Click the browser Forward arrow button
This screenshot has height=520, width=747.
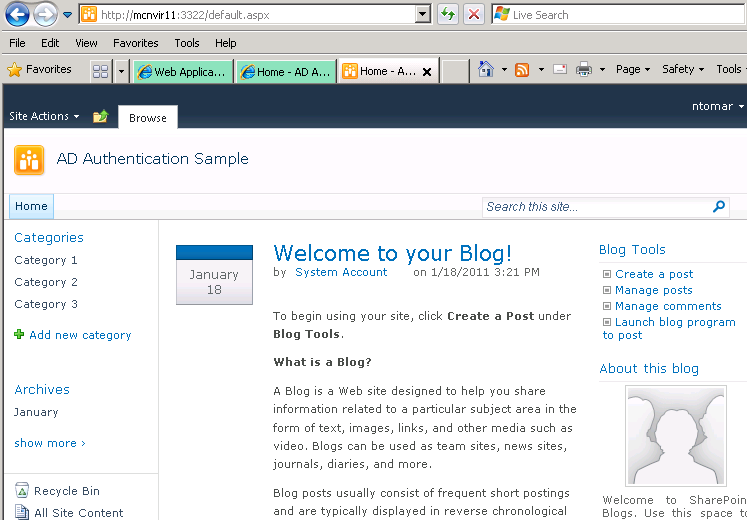[45, 14]
